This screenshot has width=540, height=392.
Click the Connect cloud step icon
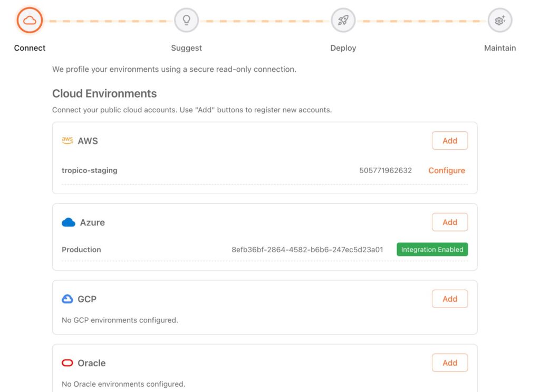pyautogui.click(x=30, y=21)
